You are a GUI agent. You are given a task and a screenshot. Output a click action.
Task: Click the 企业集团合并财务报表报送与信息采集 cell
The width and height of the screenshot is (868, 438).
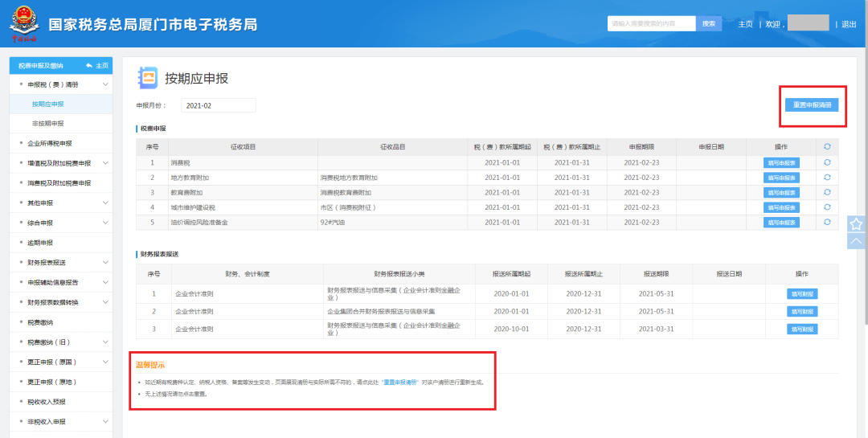(399, 312)
